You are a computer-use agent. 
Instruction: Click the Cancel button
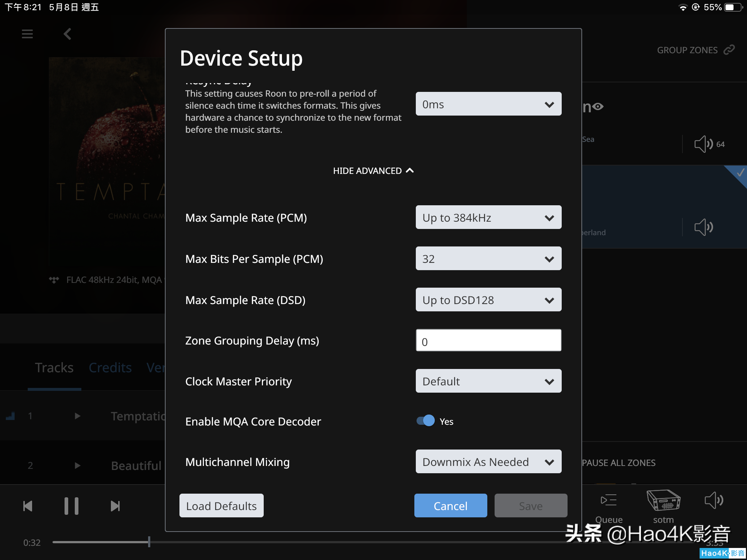click(x=450, y=506)
